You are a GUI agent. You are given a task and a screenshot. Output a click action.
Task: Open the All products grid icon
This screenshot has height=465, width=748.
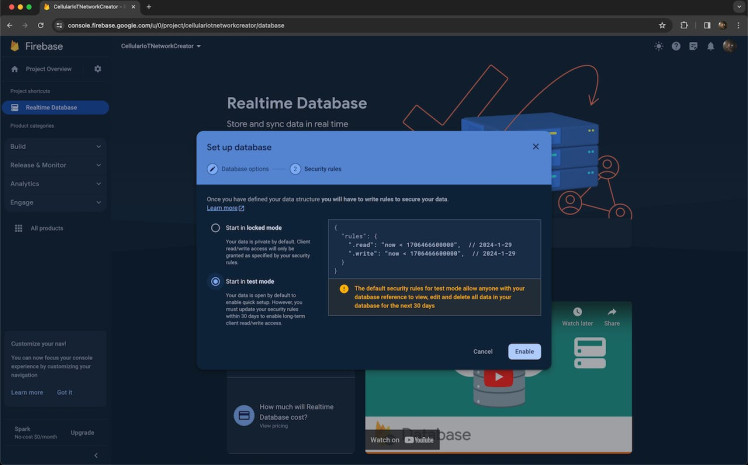[18, 228]
